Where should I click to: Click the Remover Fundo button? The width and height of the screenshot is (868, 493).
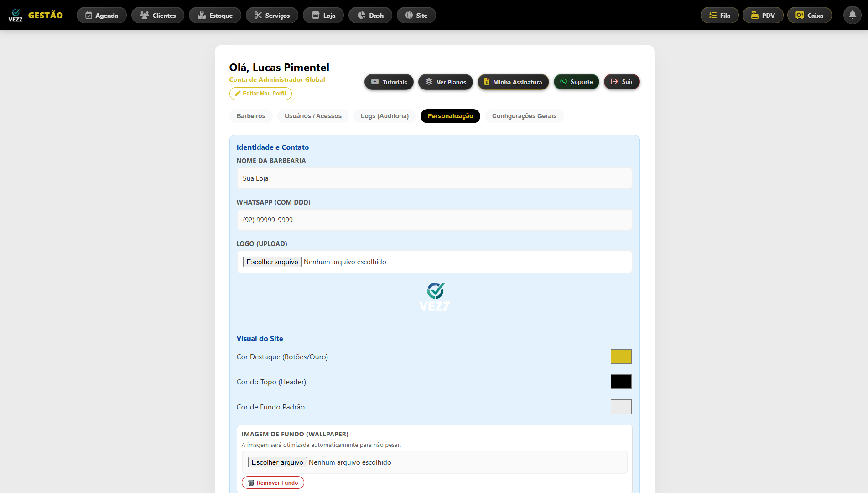click(x=273, y=483)
